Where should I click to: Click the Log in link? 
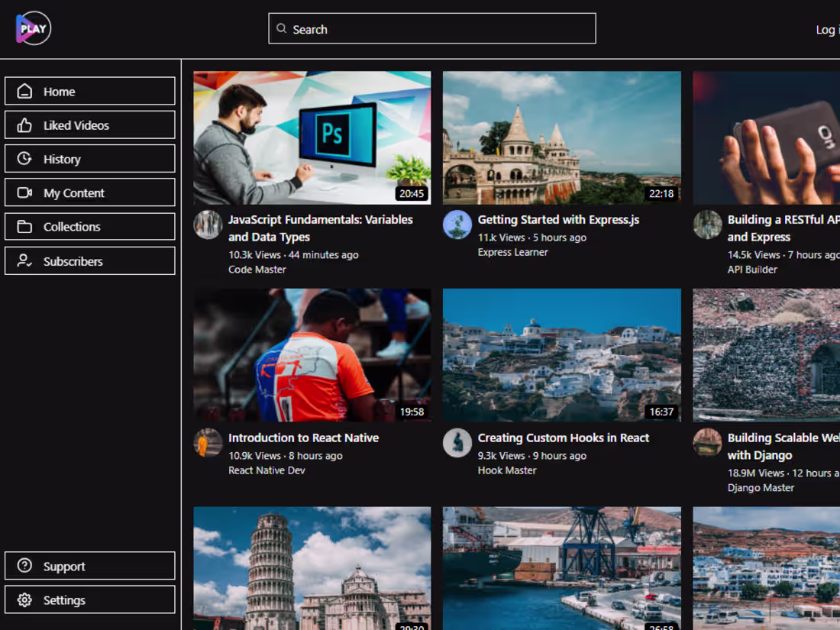point(827,30)
